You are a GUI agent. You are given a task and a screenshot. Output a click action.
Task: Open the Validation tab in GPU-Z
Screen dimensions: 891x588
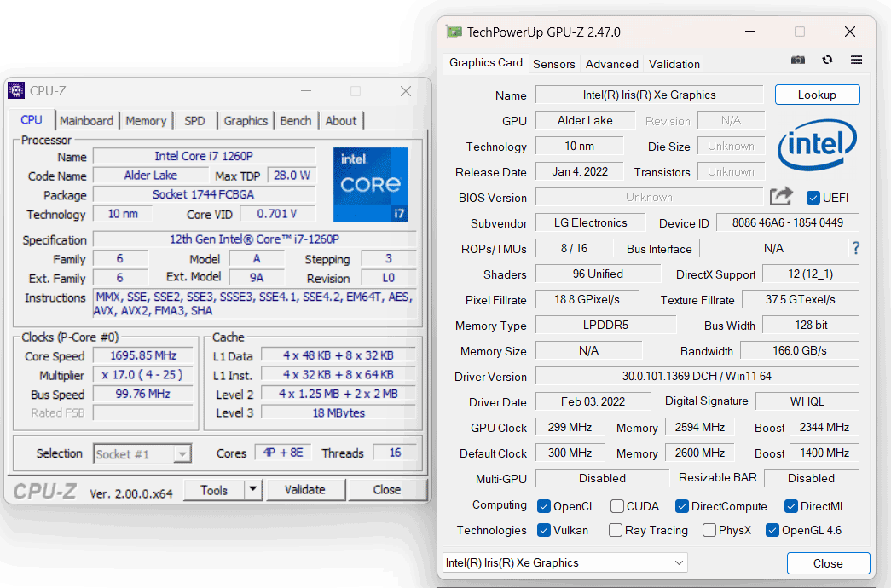tap(674, 64)
